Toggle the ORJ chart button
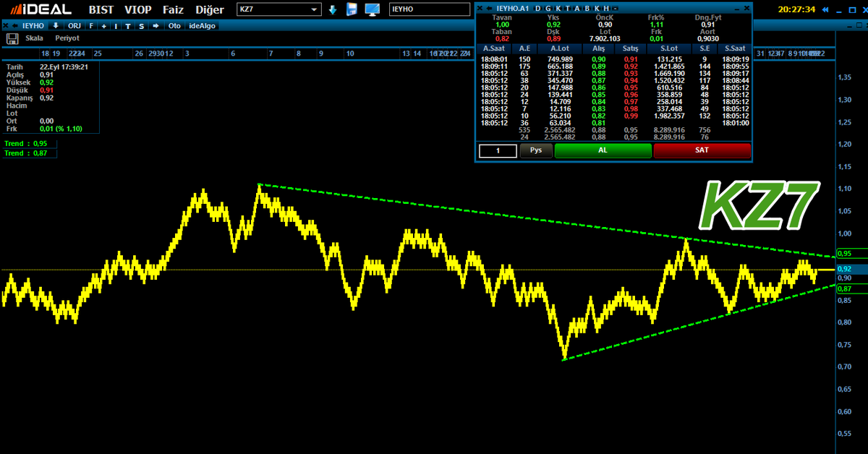Screen dimensions: 868x454 [75, 26]
